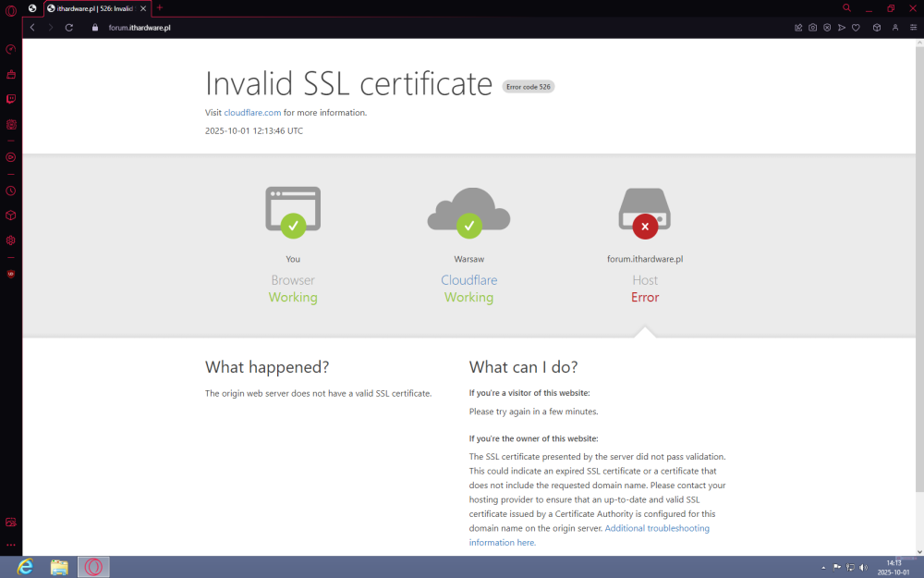Toggle the bookmark heart icon
The width and height of the screenshot is (924, 578).
point(857,28)
